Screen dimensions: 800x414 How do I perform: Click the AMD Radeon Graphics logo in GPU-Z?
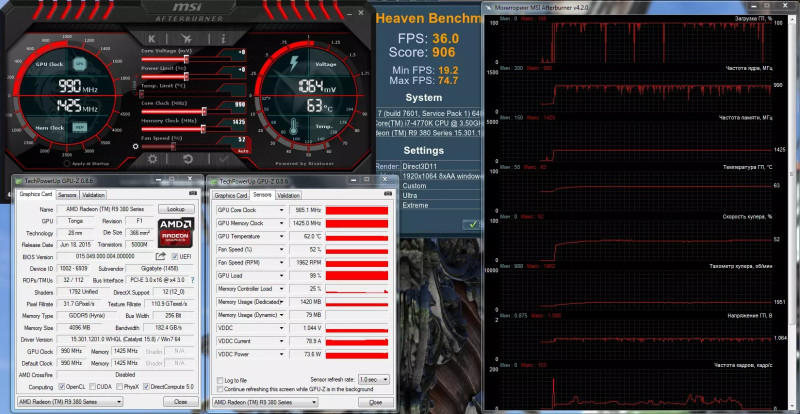pyautogui.click(x=176, y=233)
